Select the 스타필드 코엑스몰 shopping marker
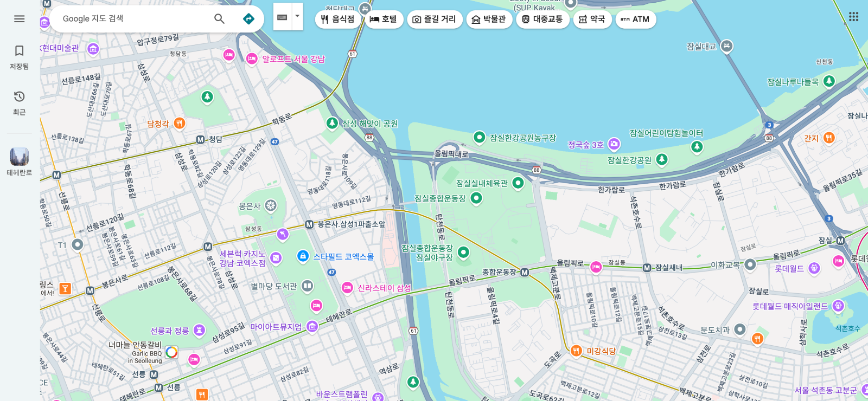This screenshot has height=401, width=868. (303, 256)
